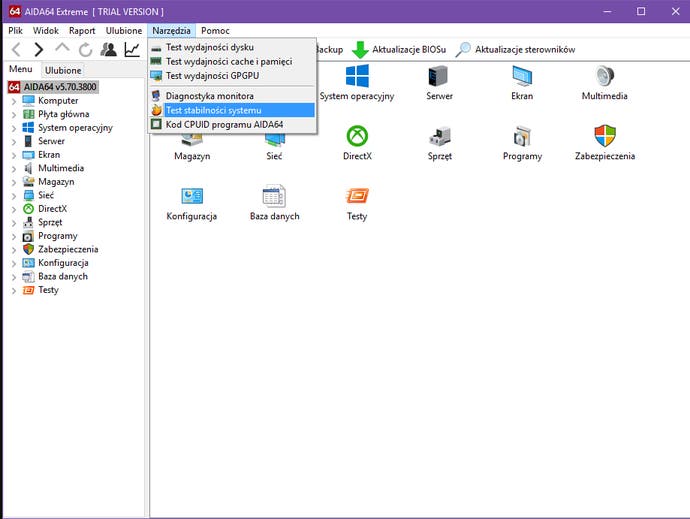Expand the Multimedia tree node
Image resolution: width=690 pixels, height=519 pixels.
14,169
